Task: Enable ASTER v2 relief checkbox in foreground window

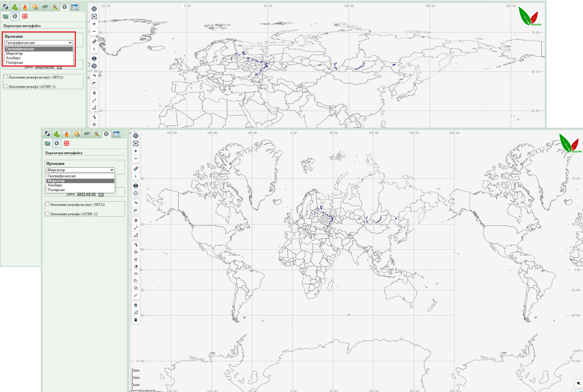Action: (x=48, y=214)
